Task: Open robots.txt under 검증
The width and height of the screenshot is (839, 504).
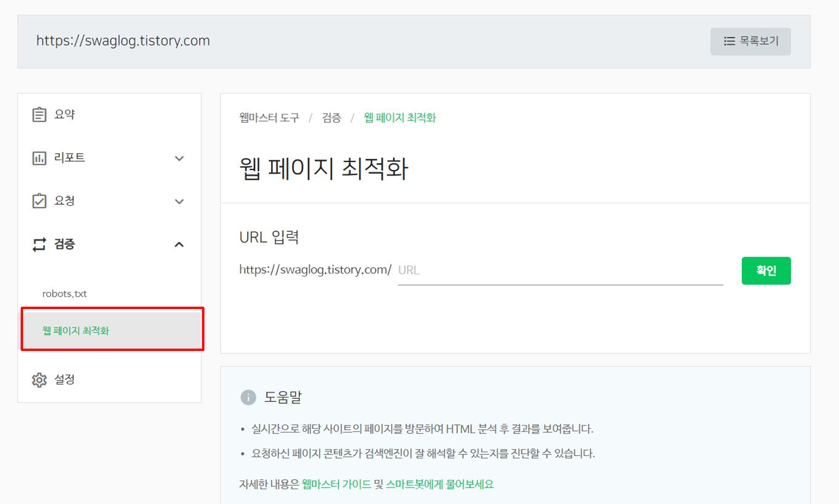Action: (64, 294)
